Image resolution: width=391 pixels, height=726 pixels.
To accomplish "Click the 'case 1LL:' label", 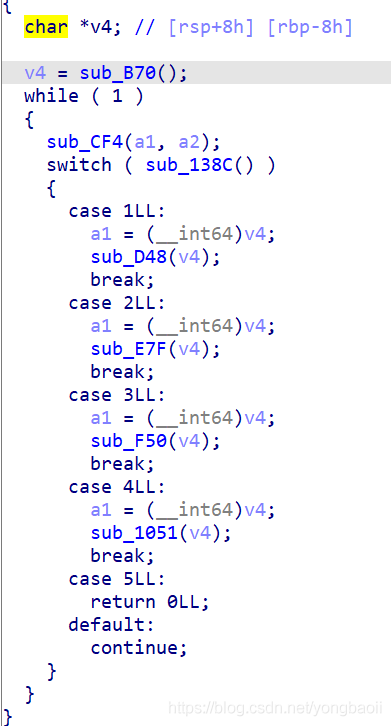I will tap(117, 211).
